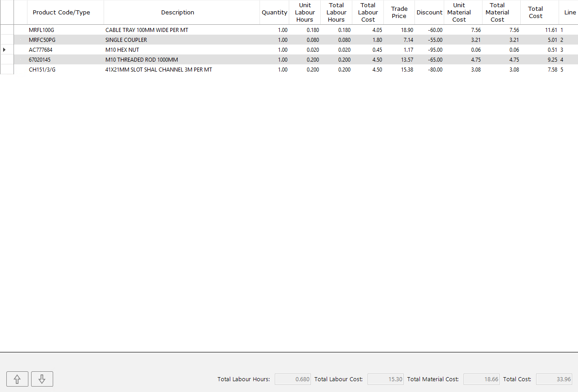Click the move row up arrow button
Screen dimensions: 578x392
[18, 379]
